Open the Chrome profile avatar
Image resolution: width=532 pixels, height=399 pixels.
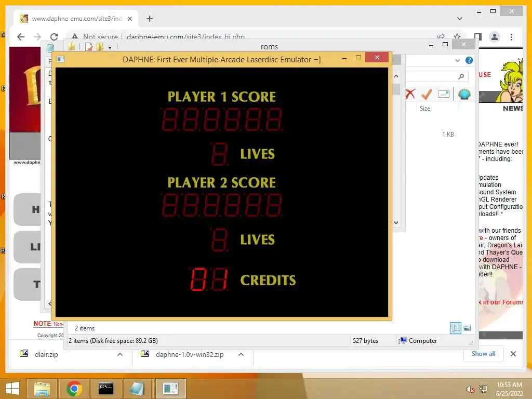point(495,37)
